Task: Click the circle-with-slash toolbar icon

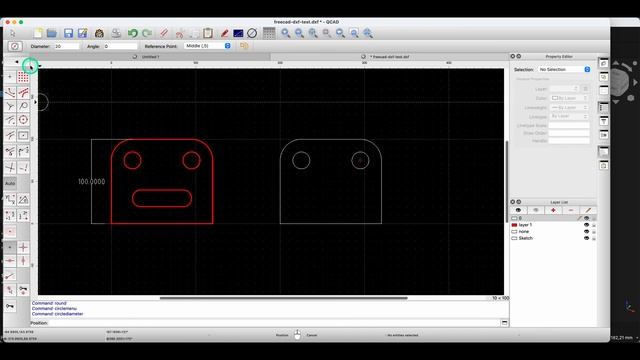Action: (252, 33)
